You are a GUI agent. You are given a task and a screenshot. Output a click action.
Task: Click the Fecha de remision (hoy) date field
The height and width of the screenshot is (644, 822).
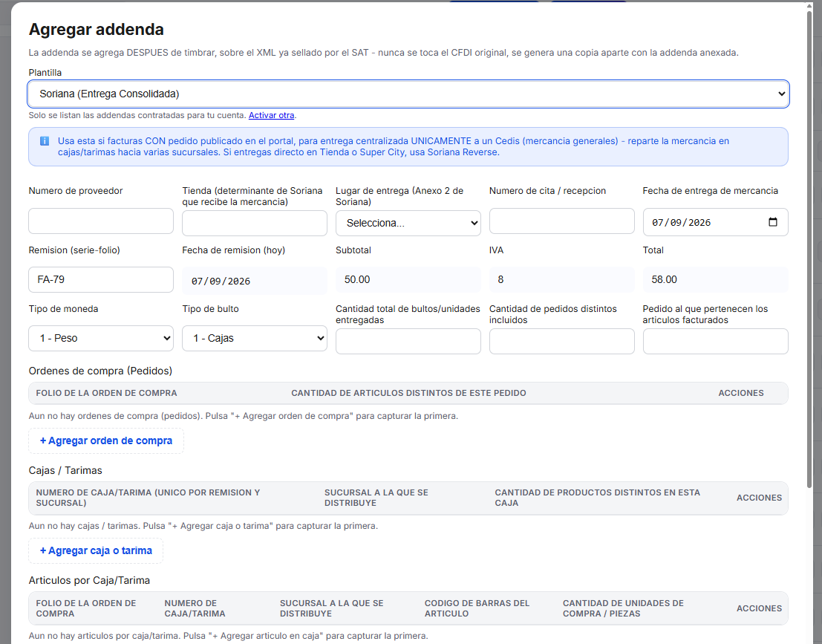point(254,281)
